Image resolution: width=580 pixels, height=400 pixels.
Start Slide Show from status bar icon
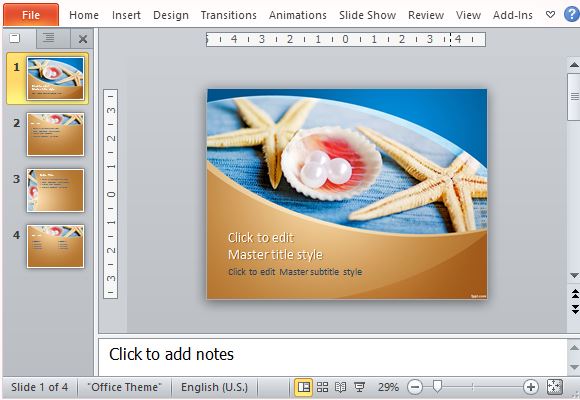coord(359,387)
